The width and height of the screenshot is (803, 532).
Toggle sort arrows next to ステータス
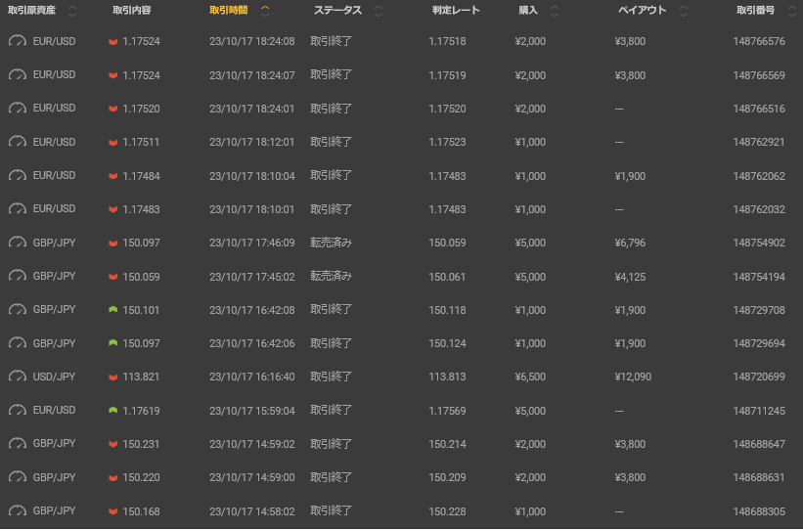click(x=379, y=12)
